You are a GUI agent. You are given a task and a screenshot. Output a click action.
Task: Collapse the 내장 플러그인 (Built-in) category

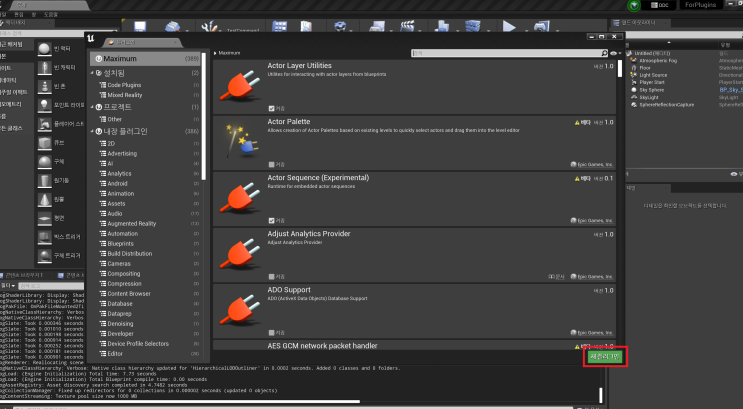[x=92, y=131]
